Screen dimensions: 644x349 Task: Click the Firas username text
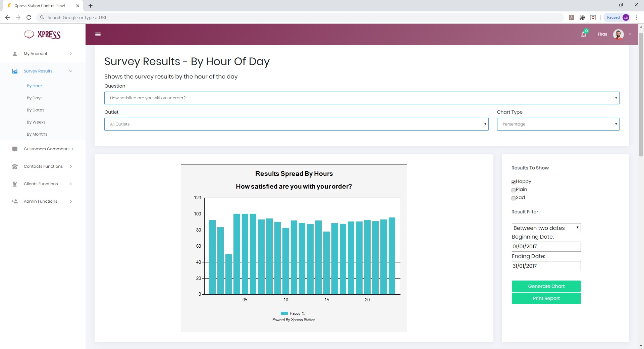click(x=602, y=34)
